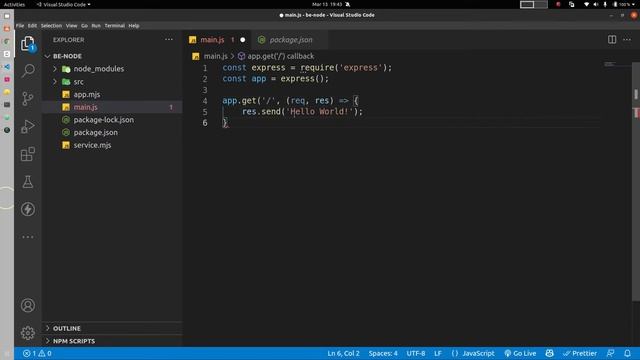Open Explorer views and more actions ellipsis
This screenshot has height=360, width=640.
coord(169,40)
